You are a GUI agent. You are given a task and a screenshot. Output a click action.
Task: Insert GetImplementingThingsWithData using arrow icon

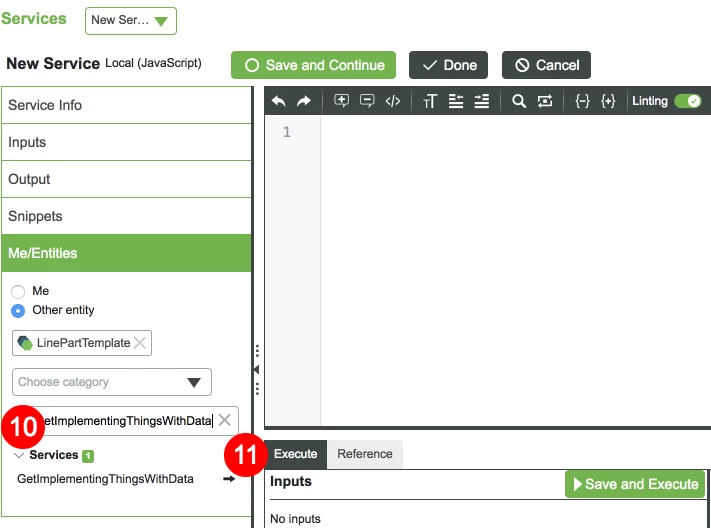pos(229,479)
